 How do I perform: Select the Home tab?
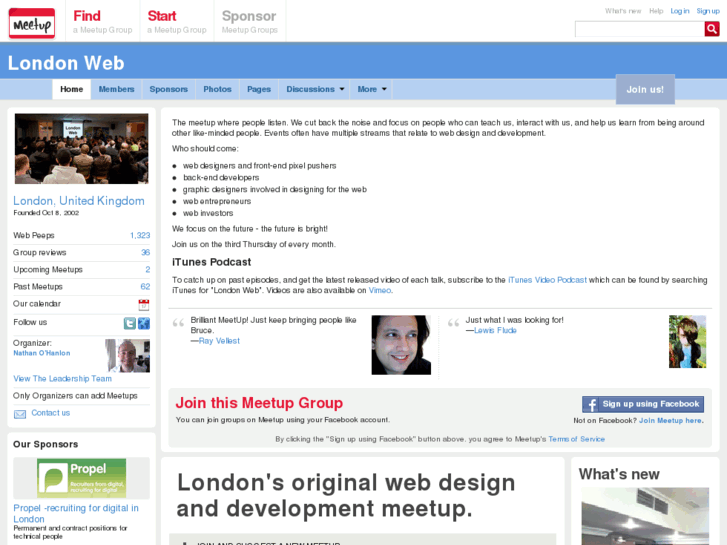click(71, 89)
